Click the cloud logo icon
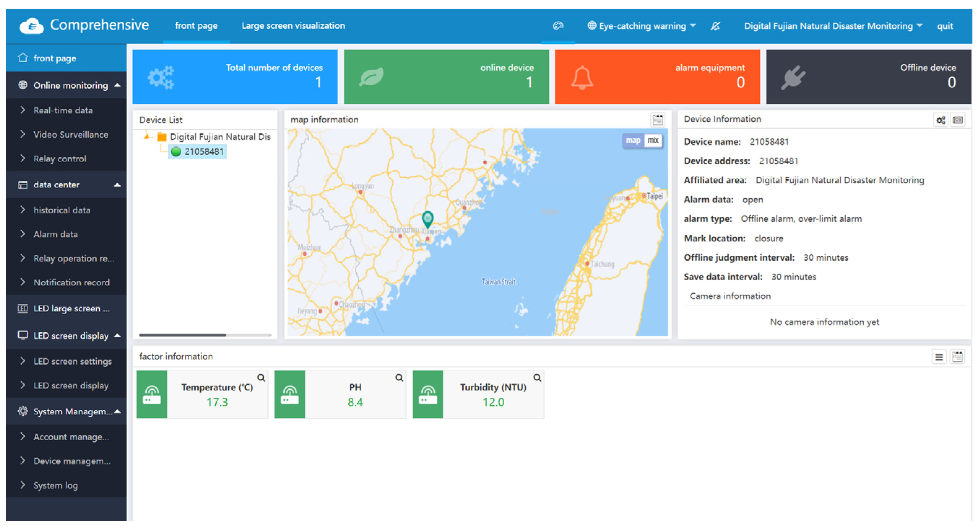 point(31,26)
